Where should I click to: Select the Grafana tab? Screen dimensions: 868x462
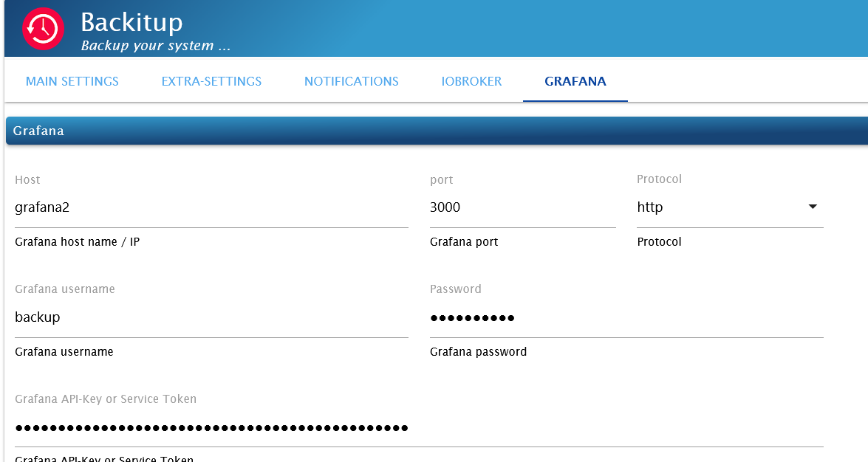point(575,81)
